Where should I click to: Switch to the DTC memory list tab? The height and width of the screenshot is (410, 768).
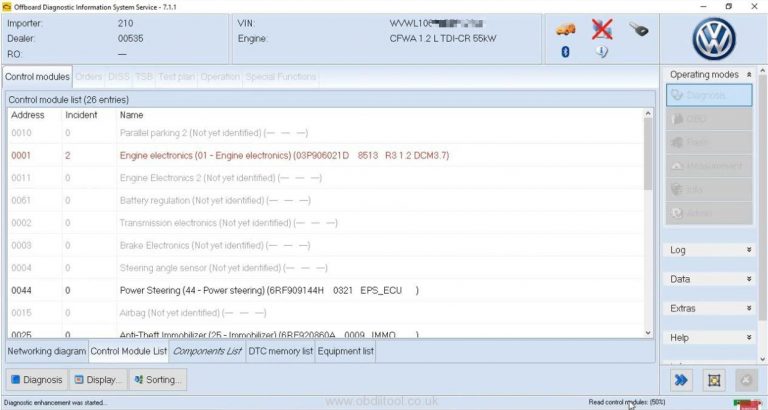(281, 351)
